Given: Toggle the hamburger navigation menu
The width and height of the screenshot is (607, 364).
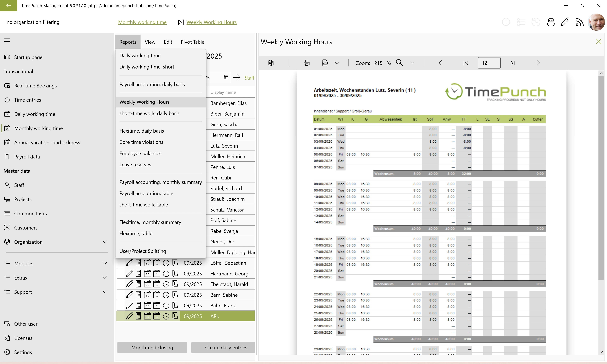Looking at the screenshot, I should coord(7,40).
